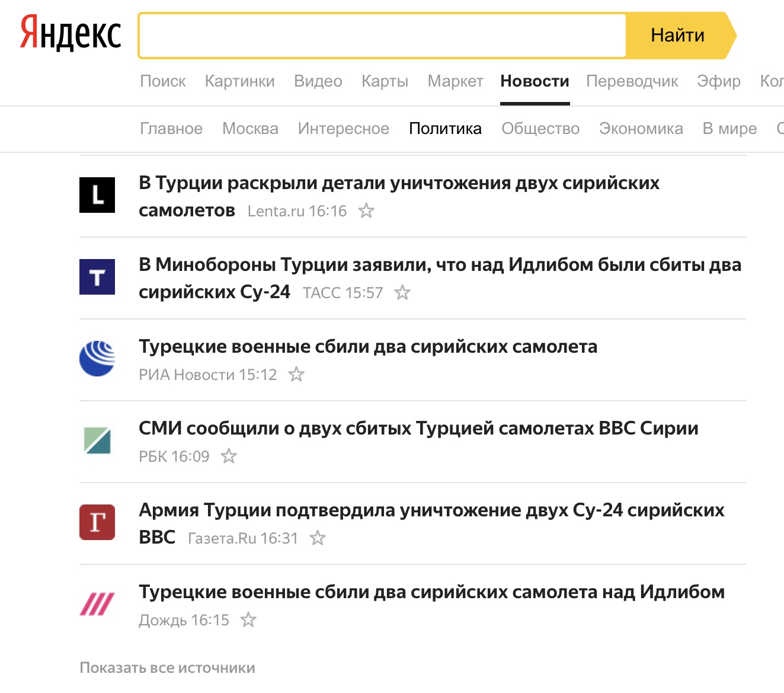Open the РИА Новости globe logo icon
This screenshot has height=693, width=784.
coord(97,359)
